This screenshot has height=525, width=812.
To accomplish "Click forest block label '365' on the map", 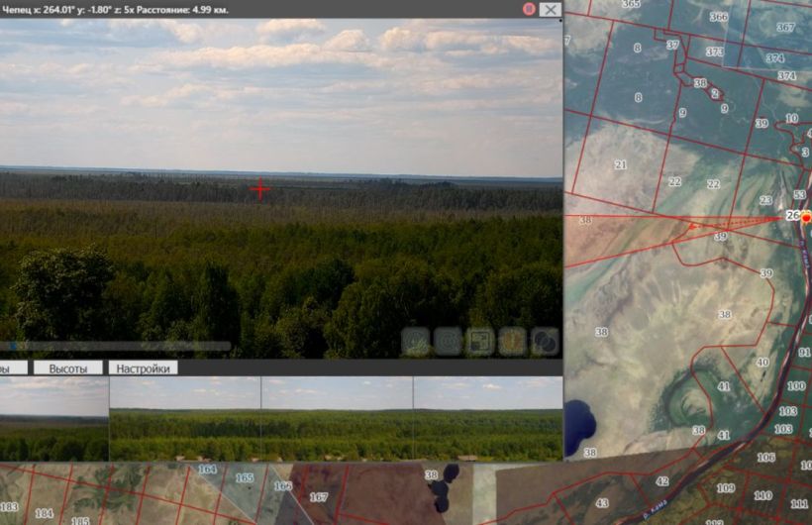I will (631, 4).
